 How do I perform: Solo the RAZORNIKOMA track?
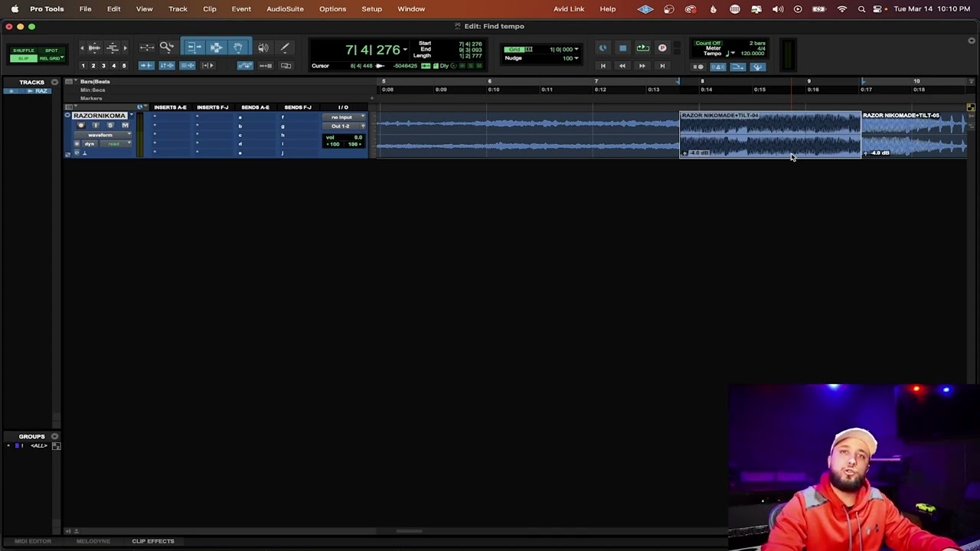pos(110,126)
